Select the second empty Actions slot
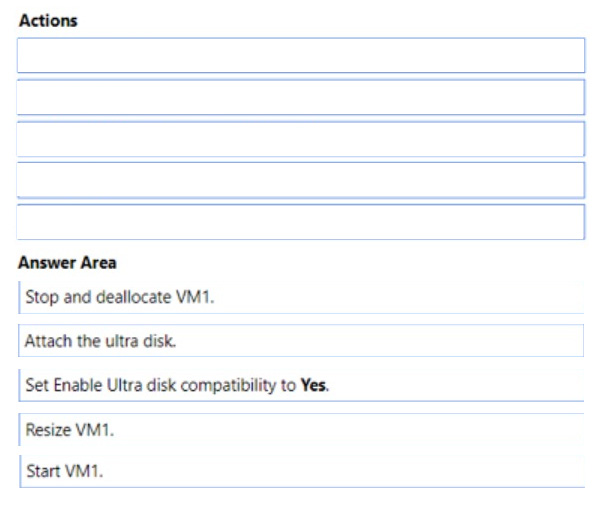Image resolution: width=608 pixels, height=526 pixels. 300,97
